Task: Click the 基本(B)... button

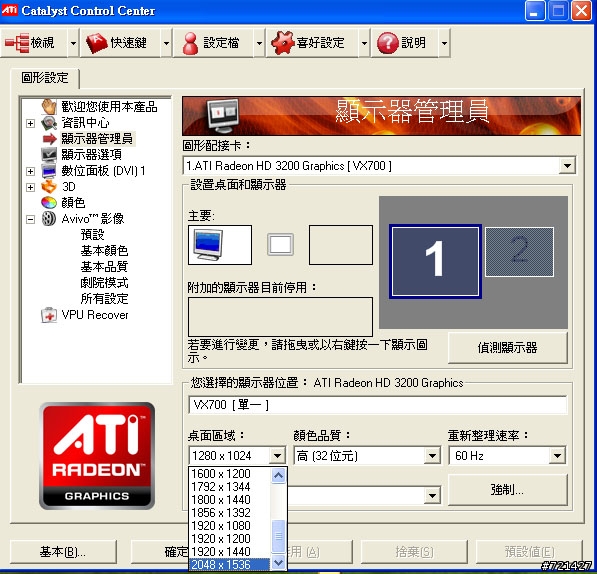Action: (63, 552)
